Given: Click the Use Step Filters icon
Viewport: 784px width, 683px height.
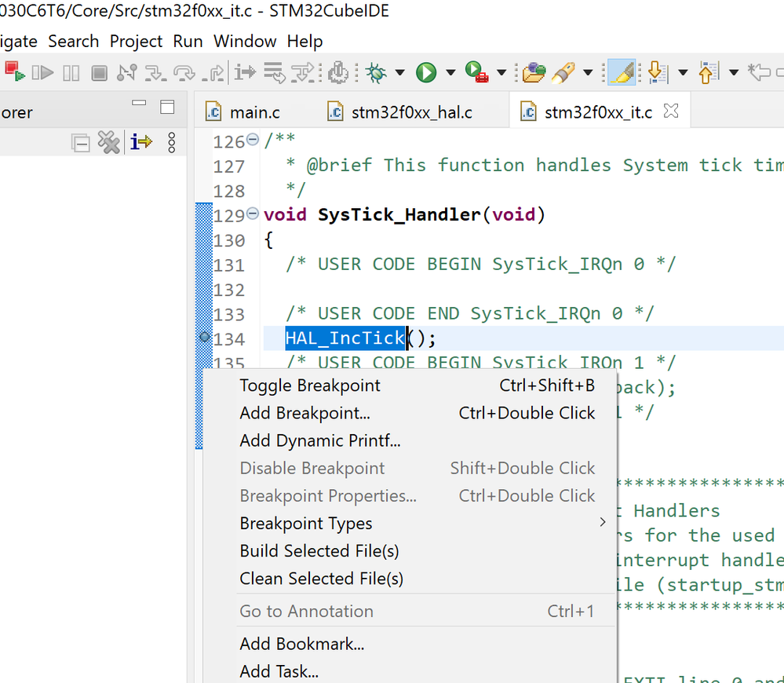Looking at the screenshot, I should (x=303, y=73).
